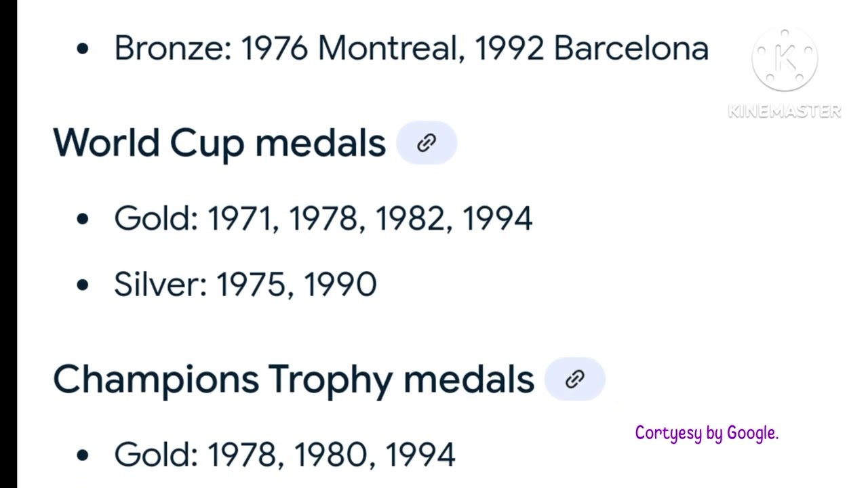Click the 'Cortyesy by Google.' caption
This screenshot has width=868, height=488.
click(x=707, y=432)
